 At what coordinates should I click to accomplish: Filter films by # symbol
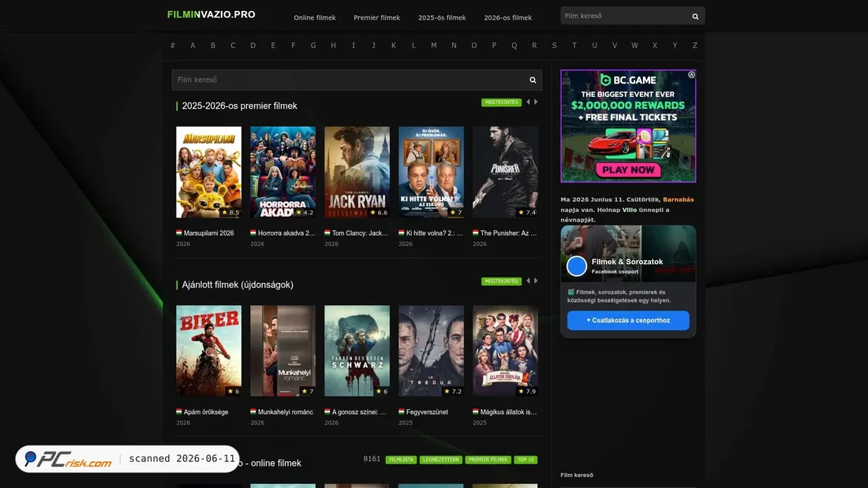[x=173, y=46]
